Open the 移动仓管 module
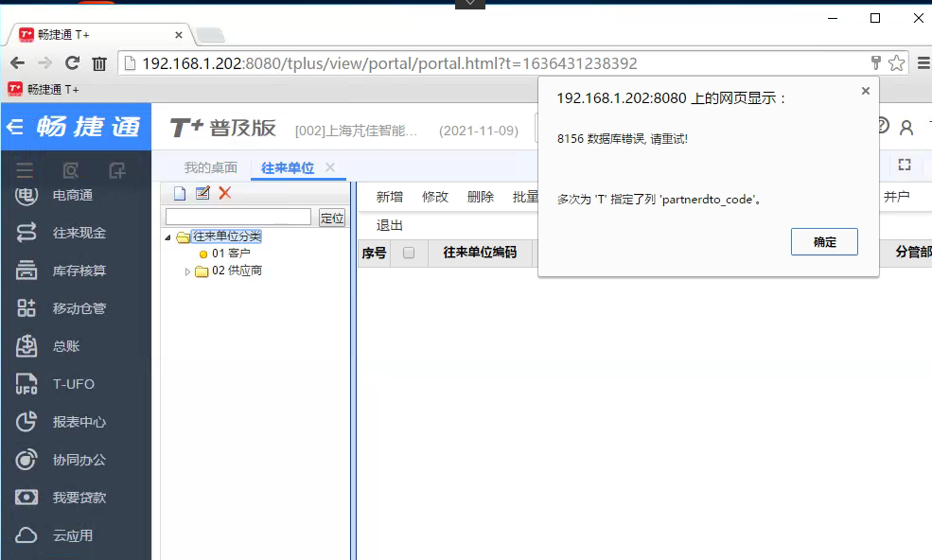Screen dimensions: 932x560 click(79, 308)
